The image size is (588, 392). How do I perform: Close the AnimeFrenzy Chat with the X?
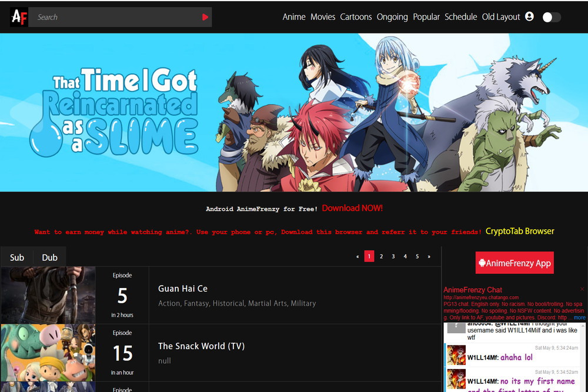[583, 290]
